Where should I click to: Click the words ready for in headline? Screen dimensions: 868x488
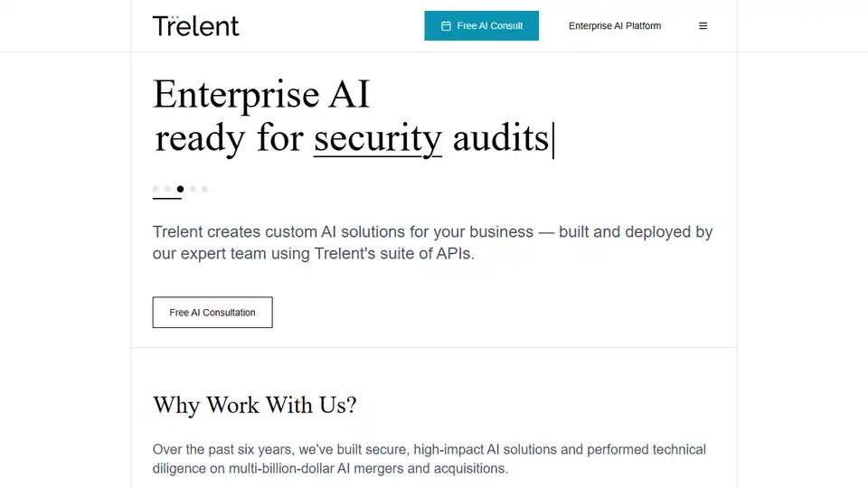click(x=229, y=138)
